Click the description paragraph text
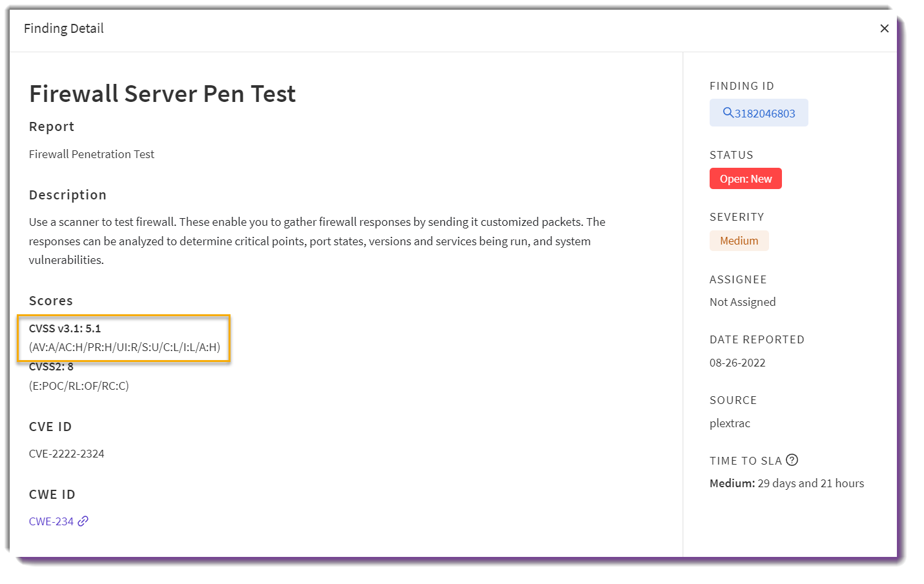The image size is (924, 584). 317,241
